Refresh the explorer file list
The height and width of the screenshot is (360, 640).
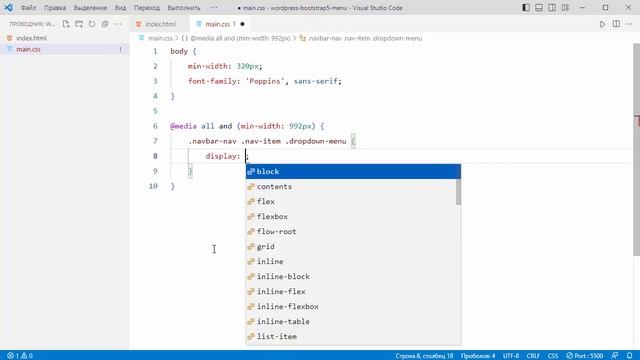[x=92, y=24]
